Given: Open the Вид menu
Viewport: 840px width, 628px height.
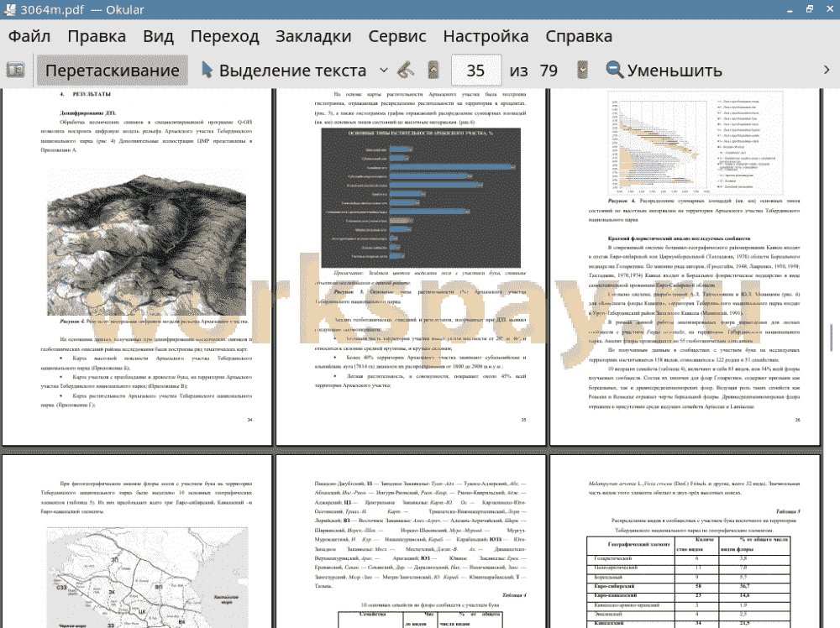Looking at the screenshot, I should (158, 36).
